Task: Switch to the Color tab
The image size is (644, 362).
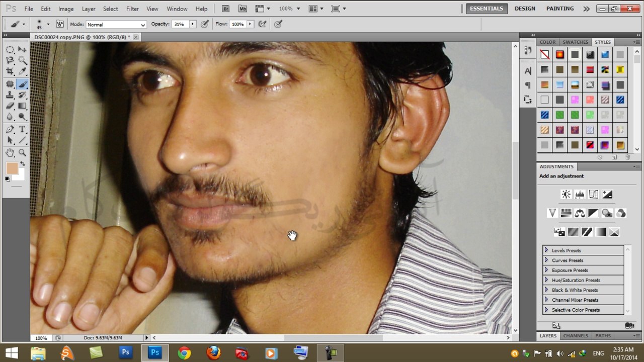Action: coord(547,42)
